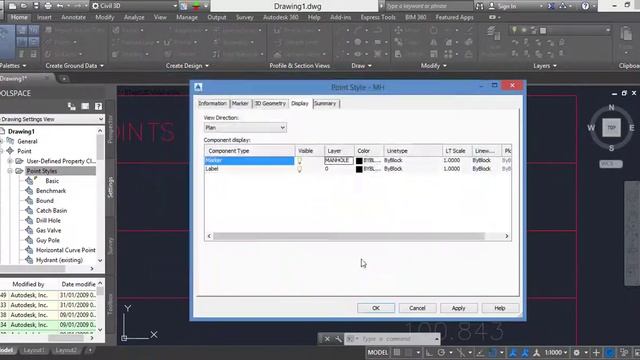Click the New drawing icon in quick access toolbar
640x360 pixels.
click(12, 6)
